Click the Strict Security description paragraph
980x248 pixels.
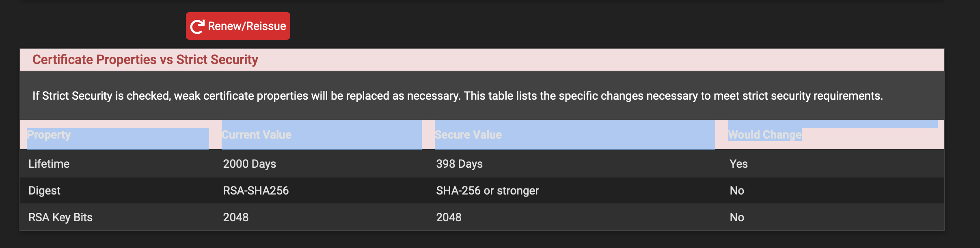pyautogui.click(x=457, y=96)
